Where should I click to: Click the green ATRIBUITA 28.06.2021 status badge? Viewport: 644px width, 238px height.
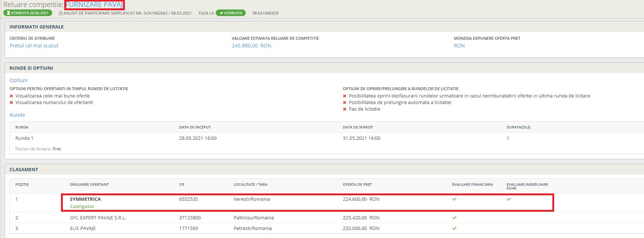click(28, 13)
